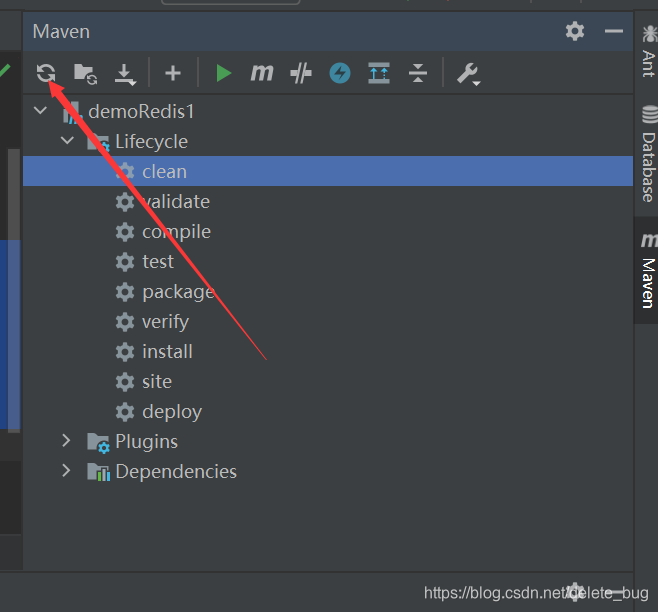Screen dimensions: 658x612
Task: Expand the Plugins folder
Action: click(x=66, y=441)
